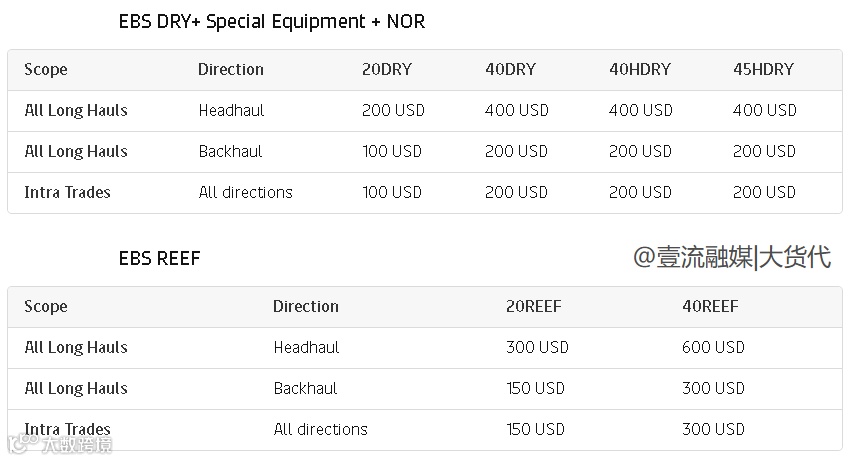Select the EBS DRY+ Special Equipment title
This screenshot has width=856, height=461.
271,22
